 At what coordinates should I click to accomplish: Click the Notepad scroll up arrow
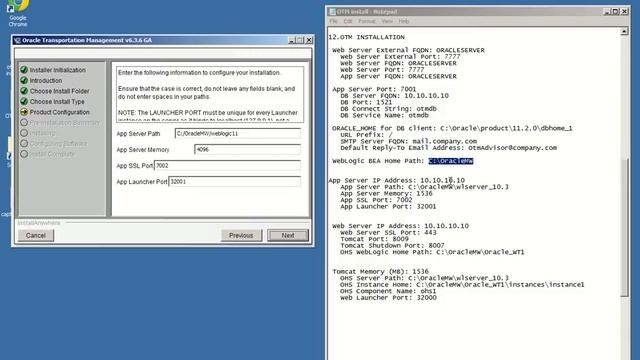click(x=624, y=31)
